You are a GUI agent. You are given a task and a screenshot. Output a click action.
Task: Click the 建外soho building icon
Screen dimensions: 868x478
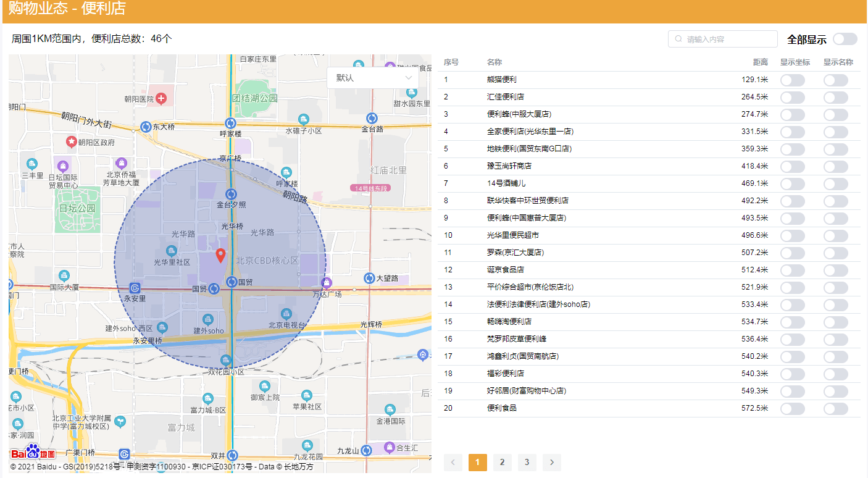(x=208, y=319)
